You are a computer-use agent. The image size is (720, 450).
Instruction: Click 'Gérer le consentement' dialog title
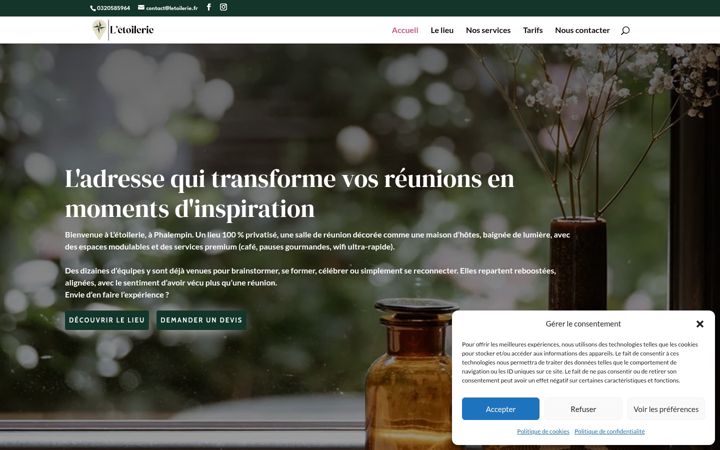click(x=583, y=324)
